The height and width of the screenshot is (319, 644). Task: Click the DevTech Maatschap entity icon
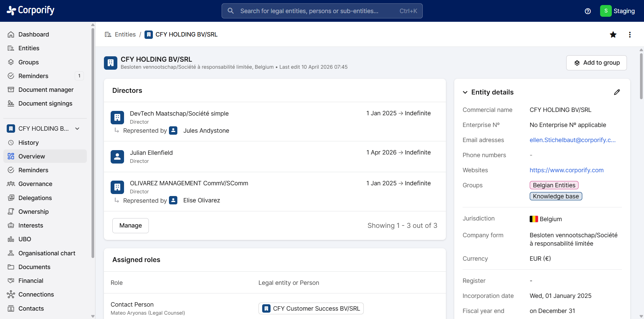(117, 117)
